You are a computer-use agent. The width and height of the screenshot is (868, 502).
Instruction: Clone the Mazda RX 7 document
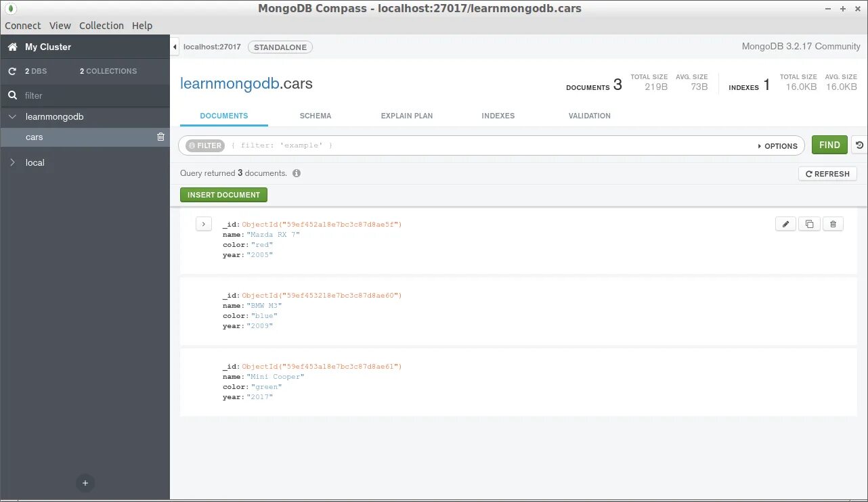coord(809,224)
